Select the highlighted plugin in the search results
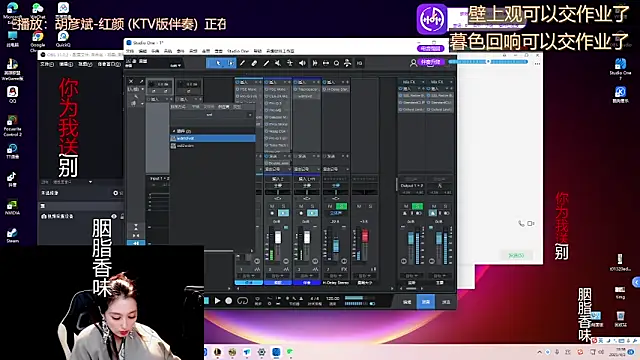Viewport: 640px width, 360px height. click(213, 138)
